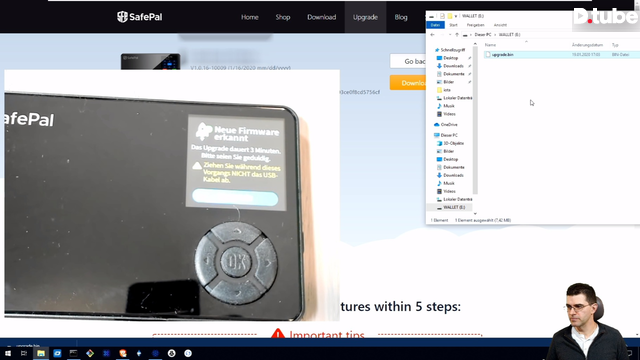The height and width of the screenshot is (360, 640).
Task: Open Bilder under Dieser PC
Action: pos(446,151)
